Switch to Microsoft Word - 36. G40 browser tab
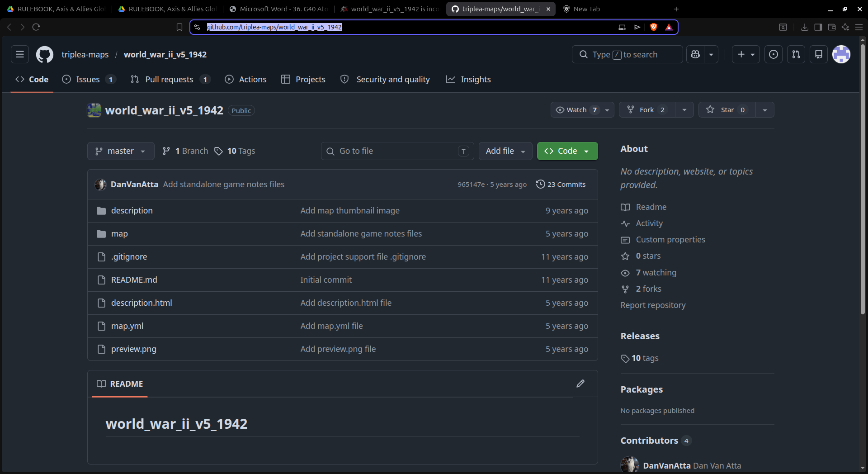 278,9
